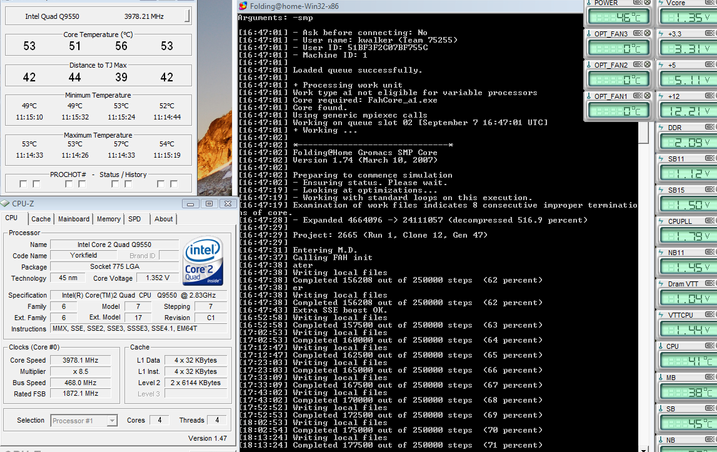Tick the second PROCHOT checkbox of third core
The image size is (717, 452).
point(128,184)
